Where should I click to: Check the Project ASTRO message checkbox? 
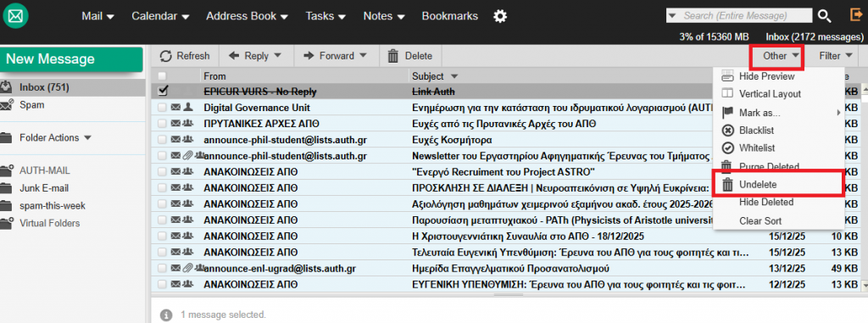click(162, 172)
